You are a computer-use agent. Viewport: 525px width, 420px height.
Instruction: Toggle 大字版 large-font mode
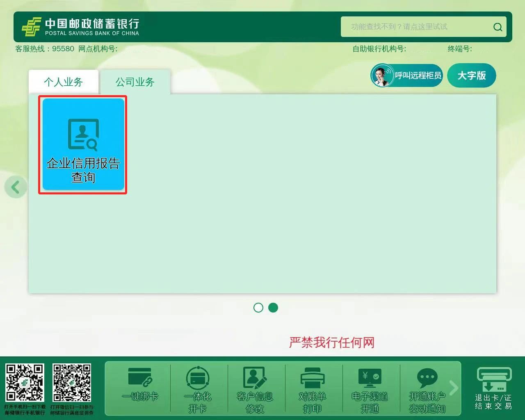click(x=471, y=75)
